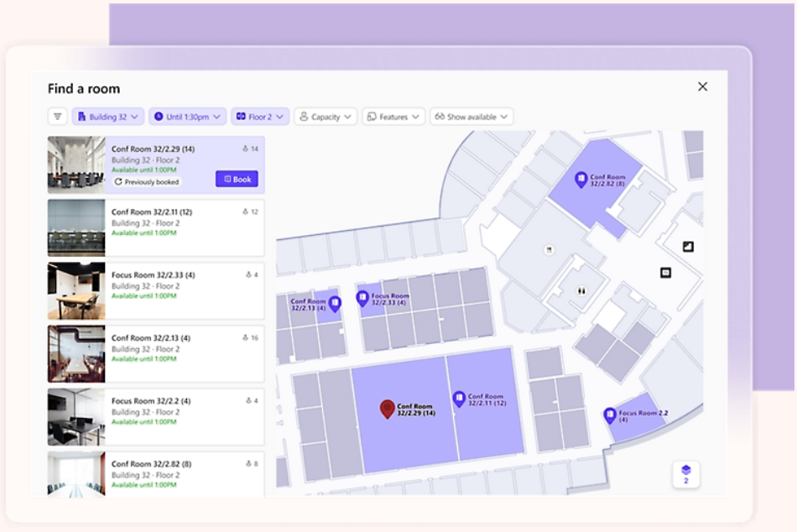This screenshot has height=532, width=797.
Task: Click Available until 1:00PM under Conf Room 32/2.11
Action: (143, 233)
